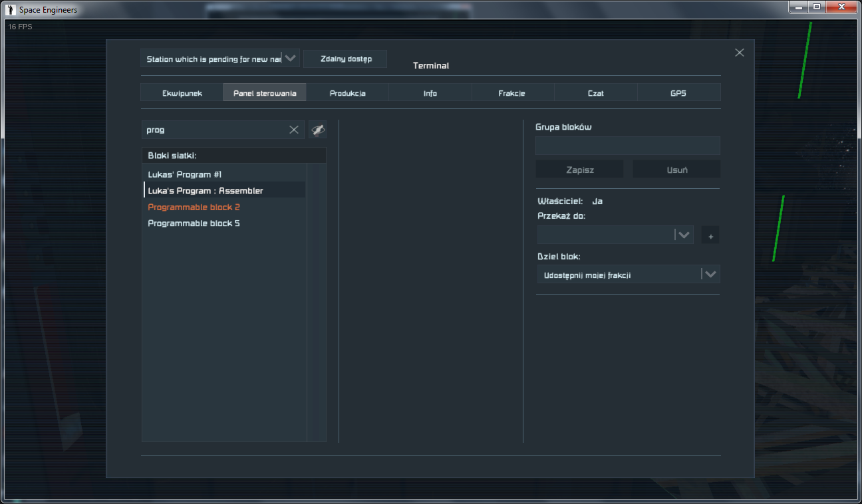This screenshot has width=862, height=504.
Task: Toggle hidden blocks visibility eye icon
Action: pyautogui.click(x=318, y=130)
